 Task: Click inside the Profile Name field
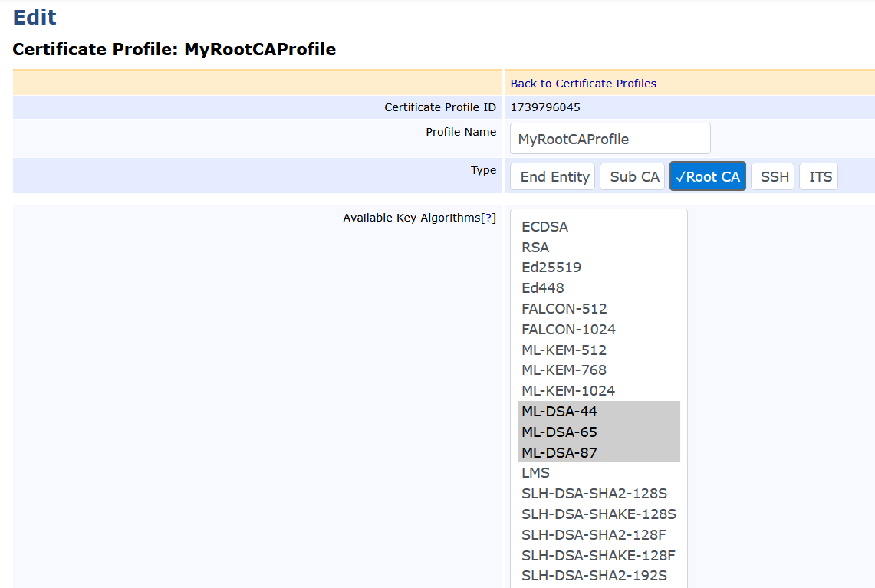coord(610,138)
